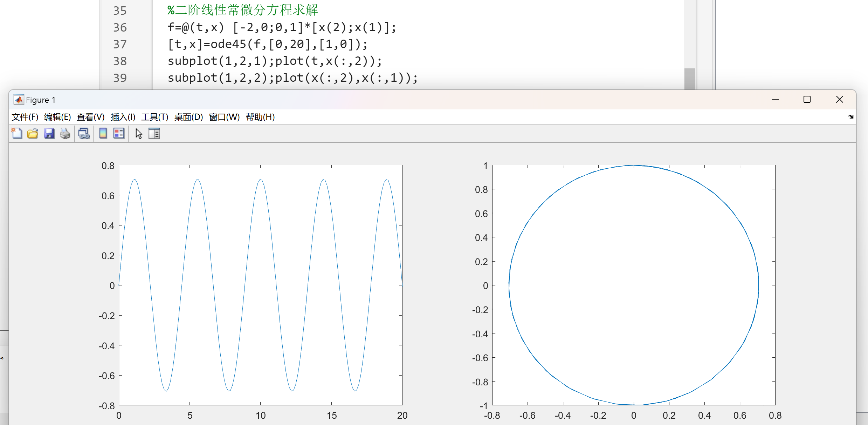The image size is (868, 425).
Task: Select the Edit Plot arrow tool
Action: click(139, 134)
